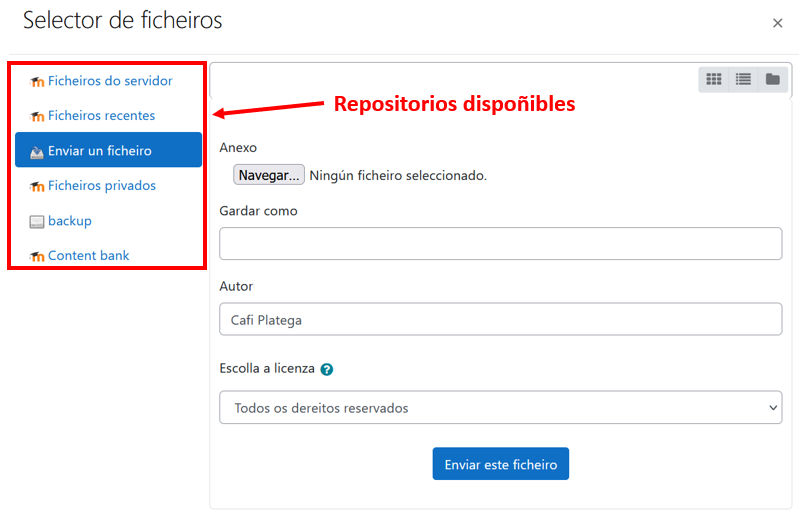Click the Selector de ficheiros title
The width and height of the screenshot is (806, 517).
123,21
